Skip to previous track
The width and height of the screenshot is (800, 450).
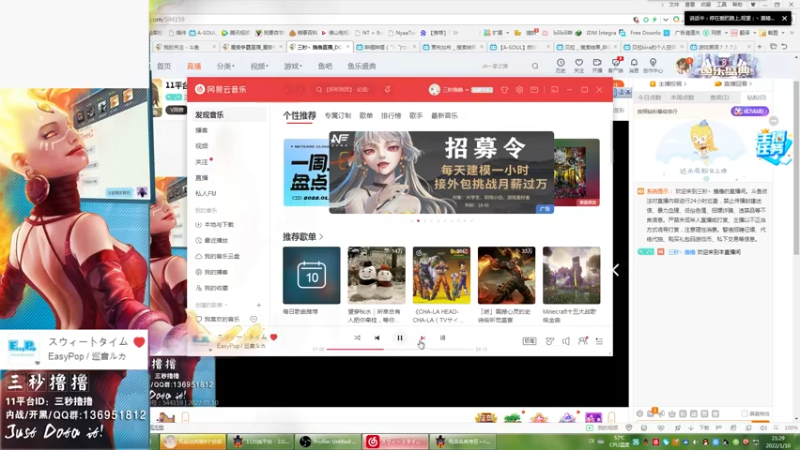[377, 338]
